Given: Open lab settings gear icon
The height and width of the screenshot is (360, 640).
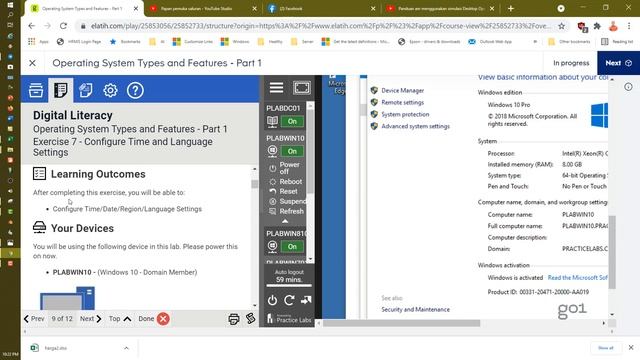Looking at the screenshot, I should (x=110, y=90).
